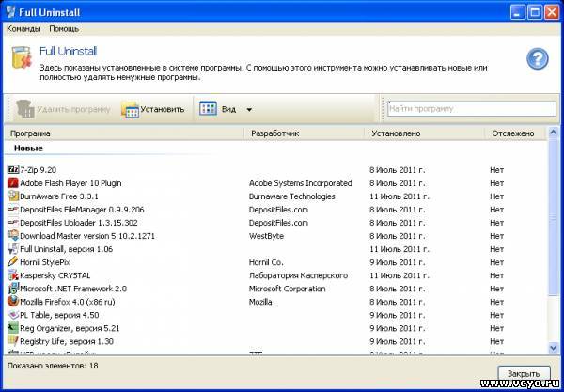The height and width of the screenshot is (392, 564).
Task: Click Нет in the 7-Zip row
Action: (496, 170)
